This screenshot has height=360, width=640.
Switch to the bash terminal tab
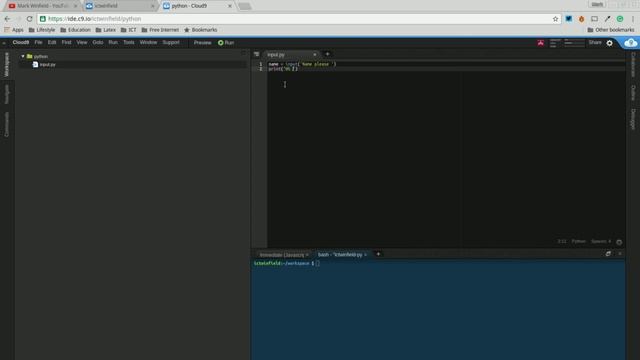340,255
